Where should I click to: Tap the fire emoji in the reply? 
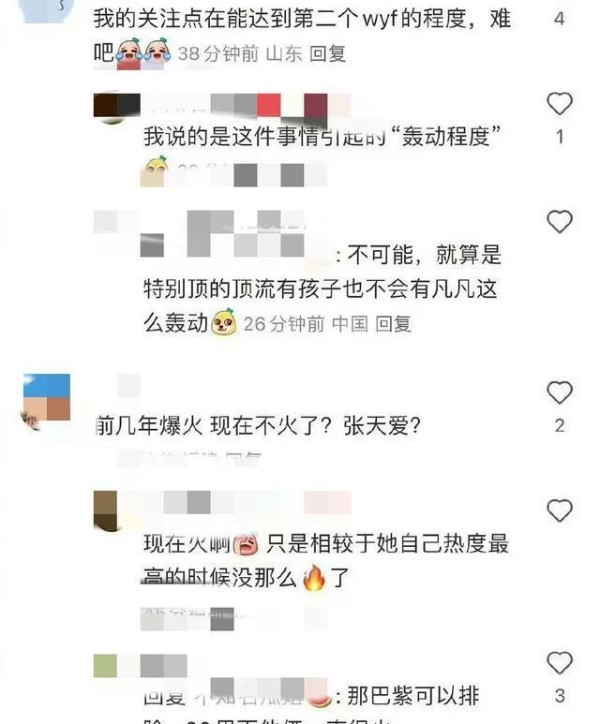[x=314, y=578]
